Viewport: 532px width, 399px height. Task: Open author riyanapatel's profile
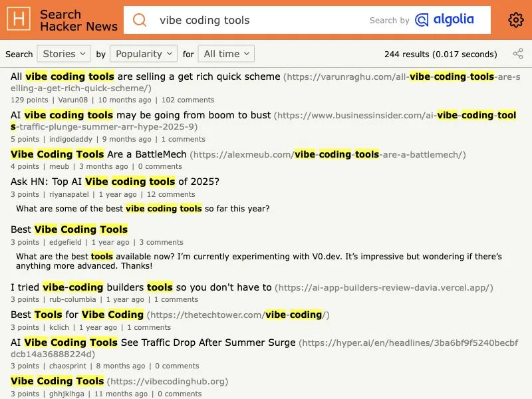point(69,194)
